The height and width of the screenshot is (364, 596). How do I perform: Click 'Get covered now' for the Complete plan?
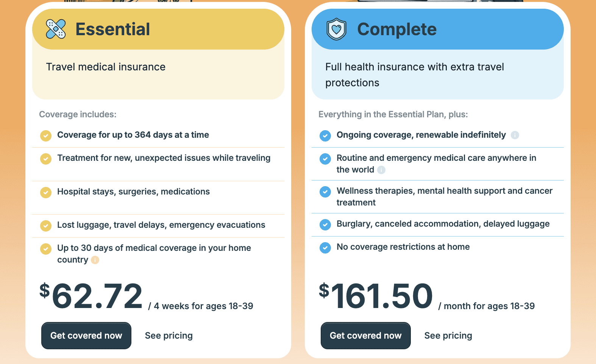(x=365, y=335)
